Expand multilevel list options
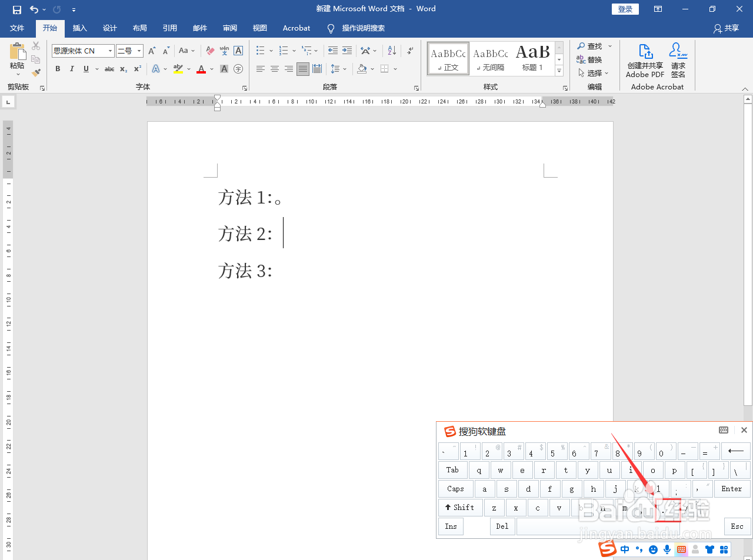The image size is (753, 560). [316, 51]
